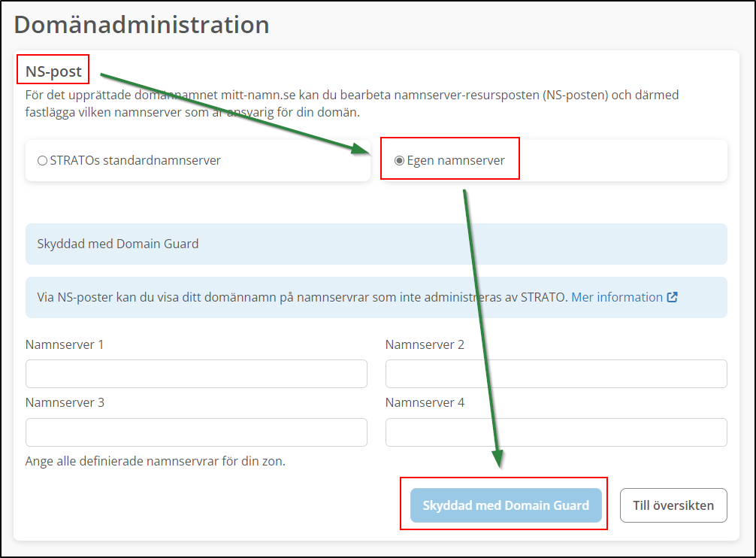The height and width of the screenshot is (558, 756).
Task: Select the STRATOs standardnamnserver radio button
Action: (x=43, y=160)
